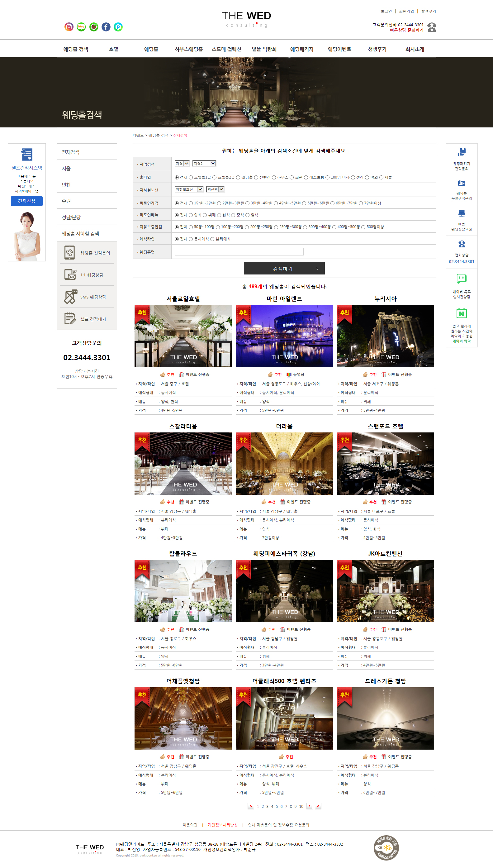Open 하우스웨딩홀 nav menu

pyautogui.click(x=189, y=49)
